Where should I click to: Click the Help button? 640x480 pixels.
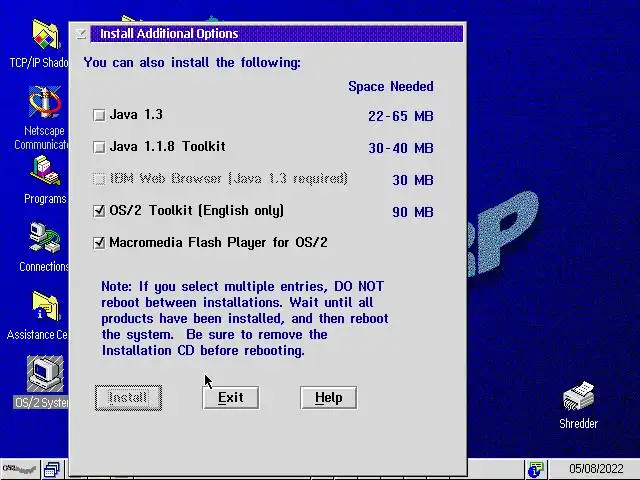pyautogui.click(x=329, y=398)
